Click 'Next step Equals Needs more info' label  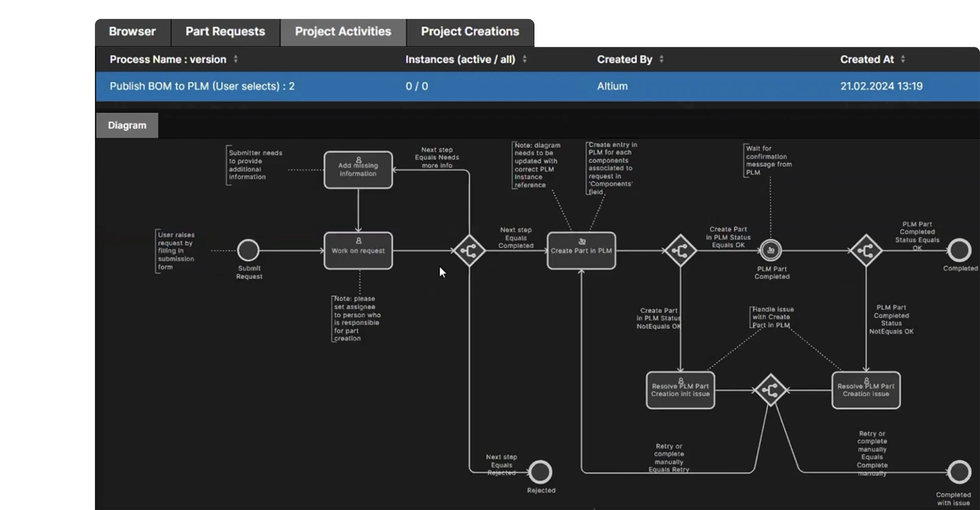pos(437,158)
